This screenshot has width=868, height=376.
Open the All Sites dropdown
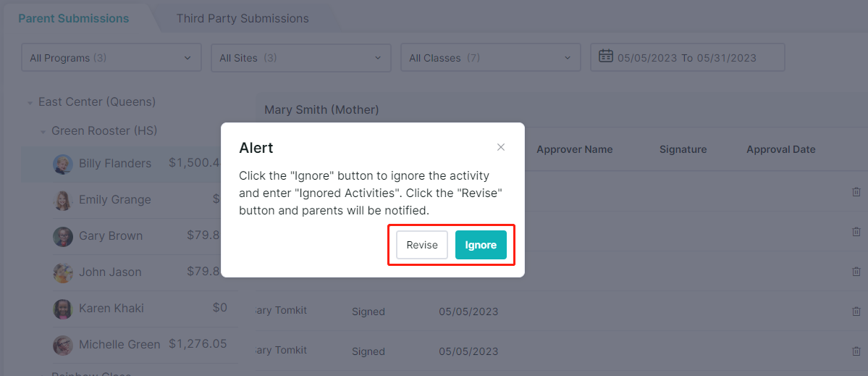[301, 57]
